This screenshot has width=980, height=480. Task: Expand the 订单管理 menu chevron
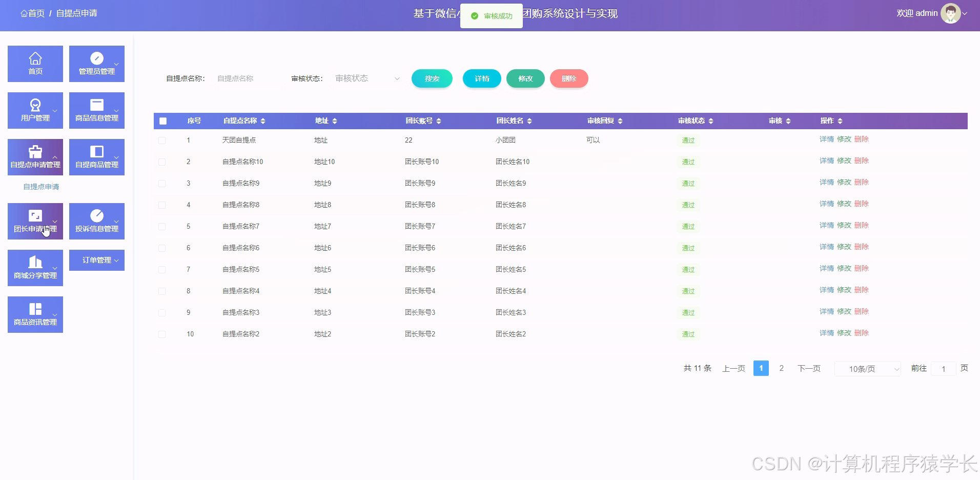(115, 260)
